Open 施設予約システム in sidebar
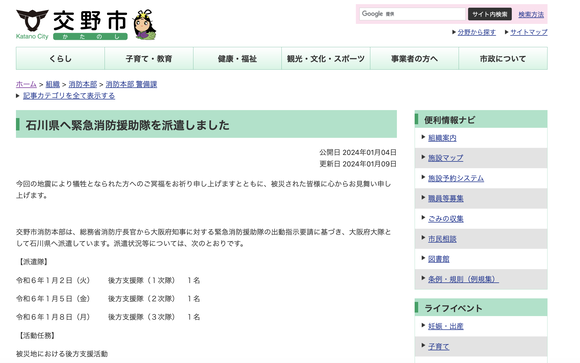The height and width of the screenshot is (363, 580). point(456,178)
